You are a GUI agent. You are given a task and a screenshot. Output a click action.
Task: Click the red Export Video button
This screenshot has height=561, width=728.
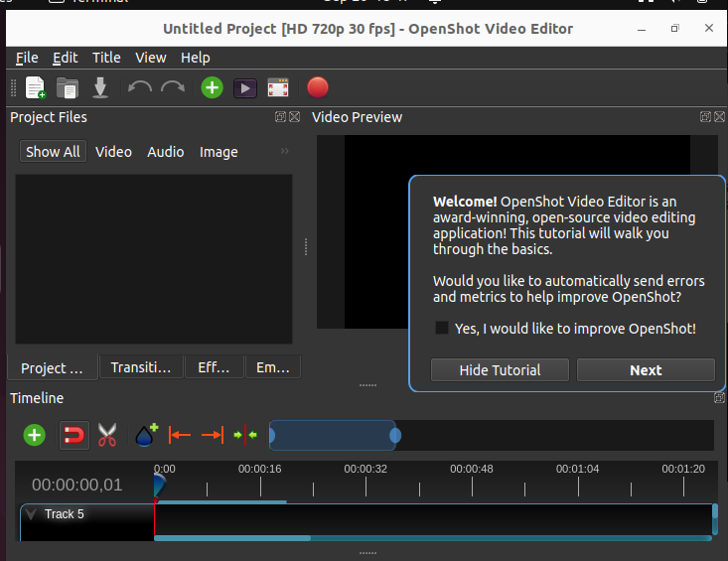coord(318,87)
